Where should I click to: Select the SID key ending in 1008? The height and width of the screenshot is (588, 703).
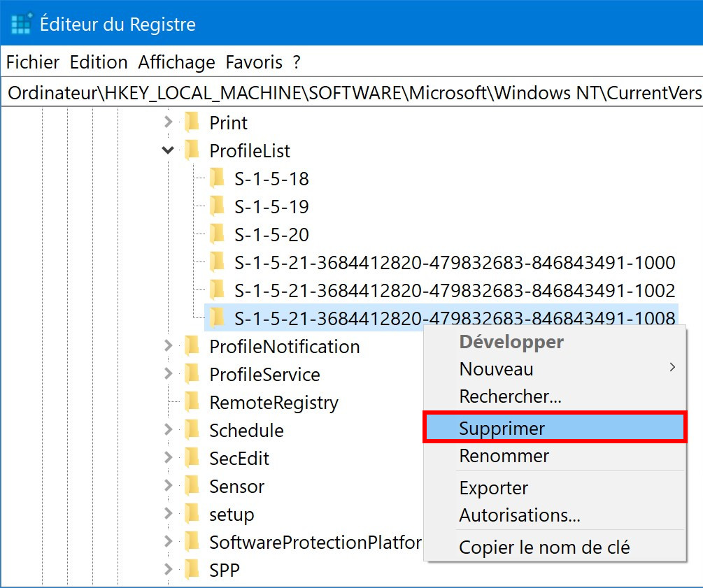click(455, 318)
